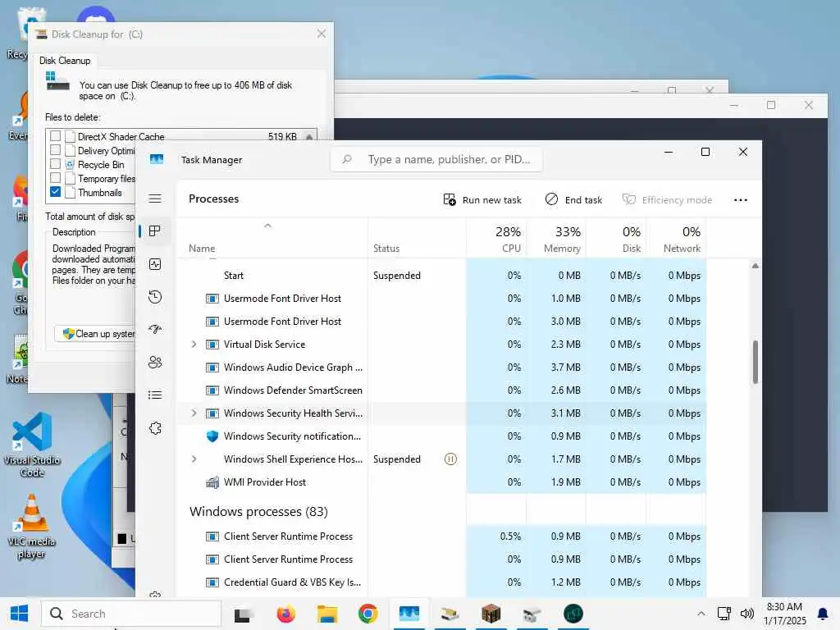Expand Windows Security Health Service row

click(194, 413)
